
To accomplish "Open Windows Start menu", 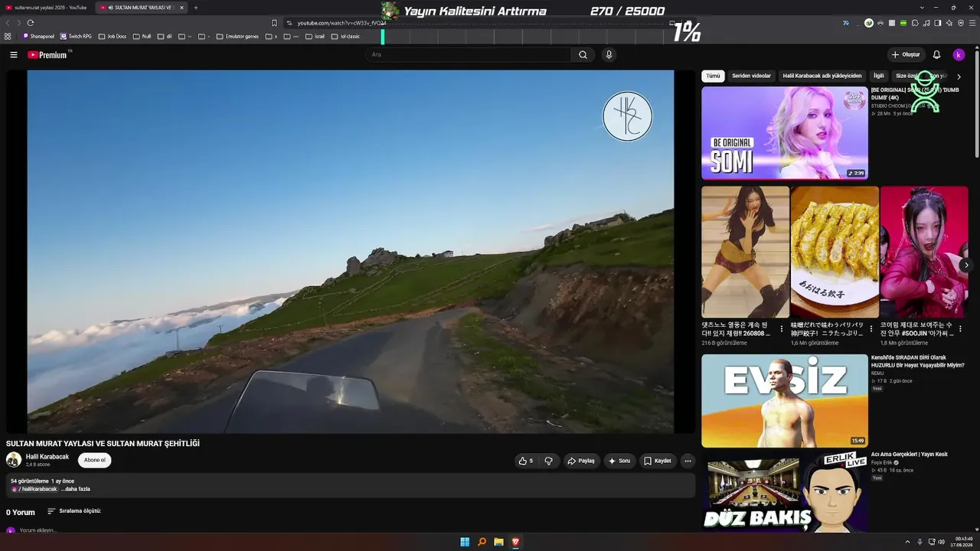I will 465,542.
